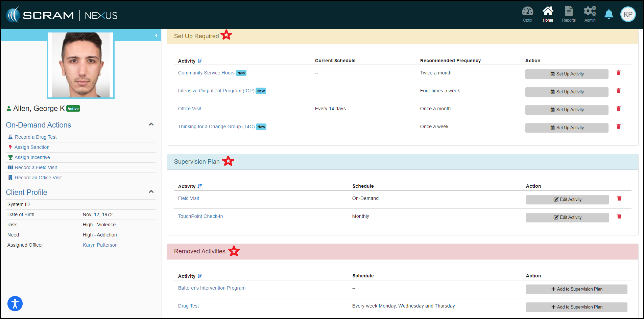Viewport: 644px width, 319px height.
Task: Delete TouchPoint Check-In using trash icon
Action: pyautogui.click(x=619, y=217)
